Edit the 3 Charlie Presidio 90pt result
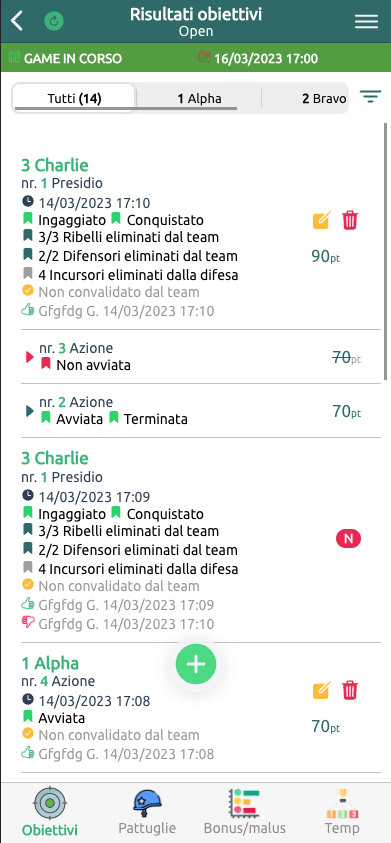The image size is (391, 843). coord(321,220)
